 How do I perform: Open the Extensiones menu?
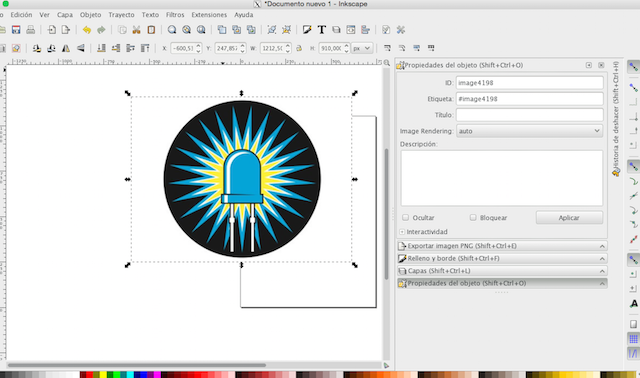(209, 15)
